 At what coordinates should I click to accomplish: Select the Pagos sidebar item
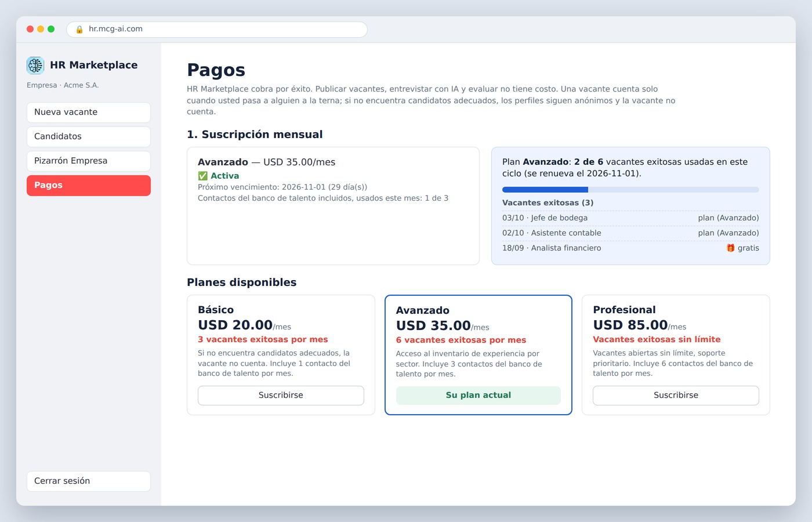click(x=89, y=186)
